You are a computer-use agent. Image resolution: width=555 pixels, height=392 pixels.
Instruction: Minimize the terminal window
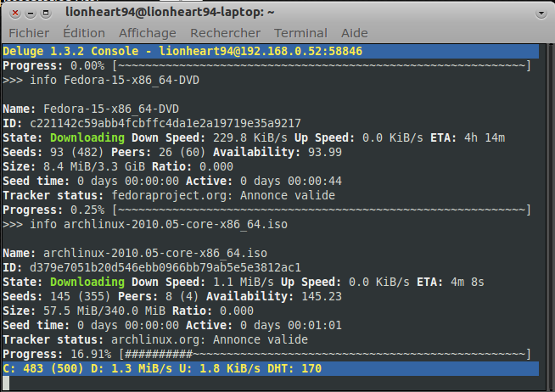click(x=31, y=13)
